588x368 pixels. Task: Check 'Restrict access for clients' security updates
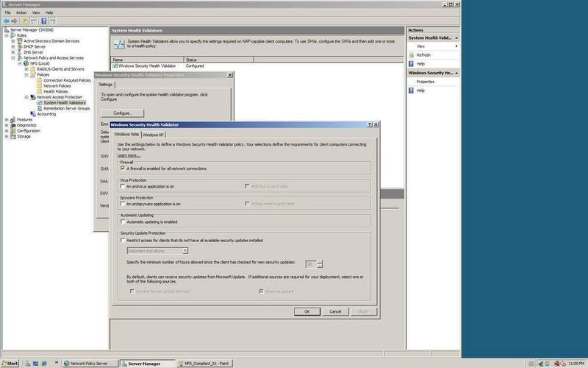pyautogui.click(x=123, y=241)
